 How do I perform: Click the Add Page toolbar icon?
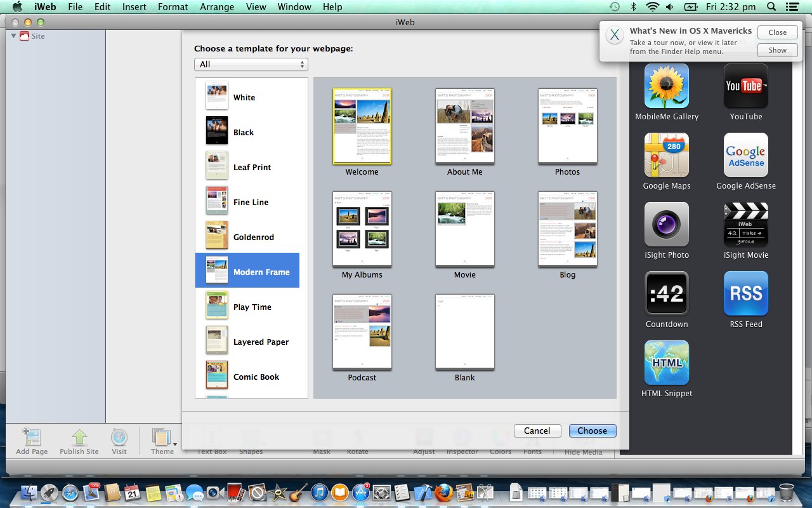32,438
